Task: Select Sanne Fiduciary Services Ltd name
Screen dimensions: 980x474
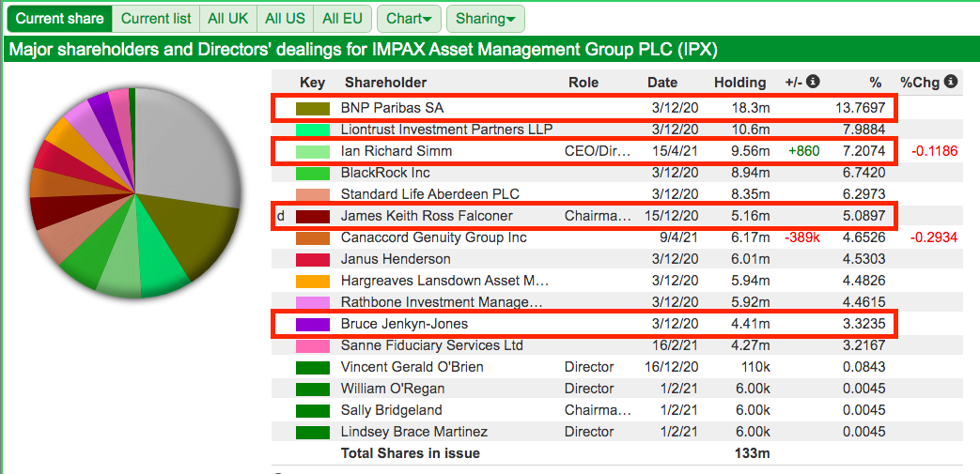Action: point(432,346)
